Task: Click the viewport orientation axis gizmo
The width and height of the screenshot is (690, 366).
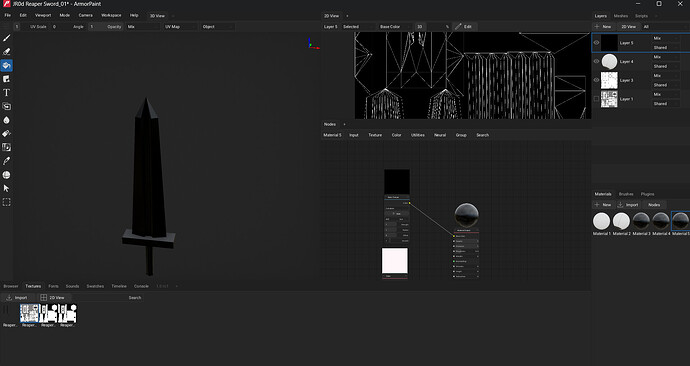Action: (x=313, y=44)
